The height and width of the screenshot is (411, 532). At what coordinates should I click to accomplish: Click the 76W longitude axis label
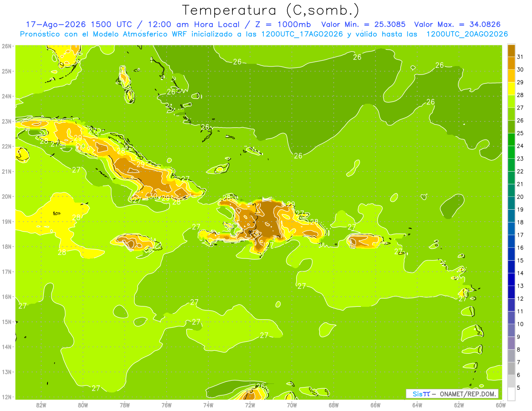pos(166,405)
